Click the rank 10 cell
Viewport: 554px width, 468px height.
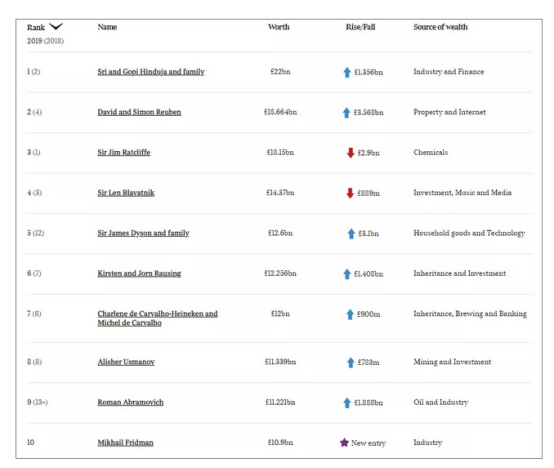pyautogui.click(x=31, y=442)
